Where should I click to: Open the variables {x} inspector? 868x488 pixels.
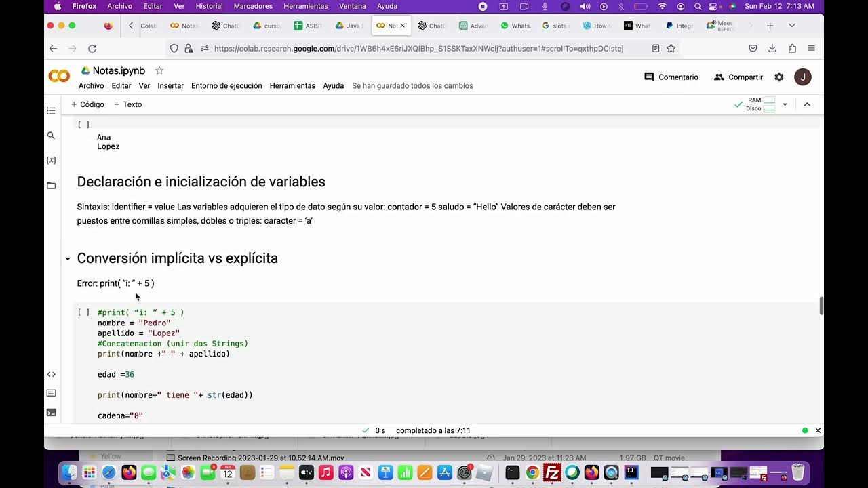(x=51, y=160)
